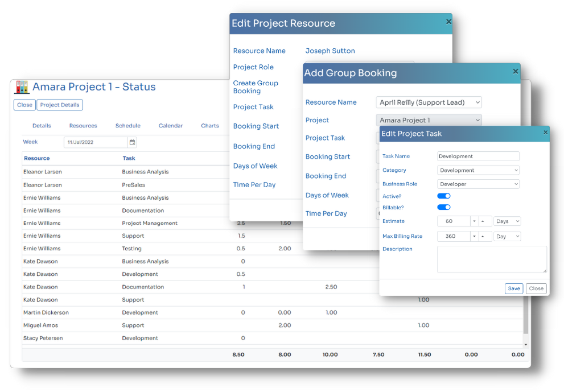Image resolution: width=564 pixels, height=392 pixels.
Task: Switch to the Resources tab
Action: tap(83, 126)
